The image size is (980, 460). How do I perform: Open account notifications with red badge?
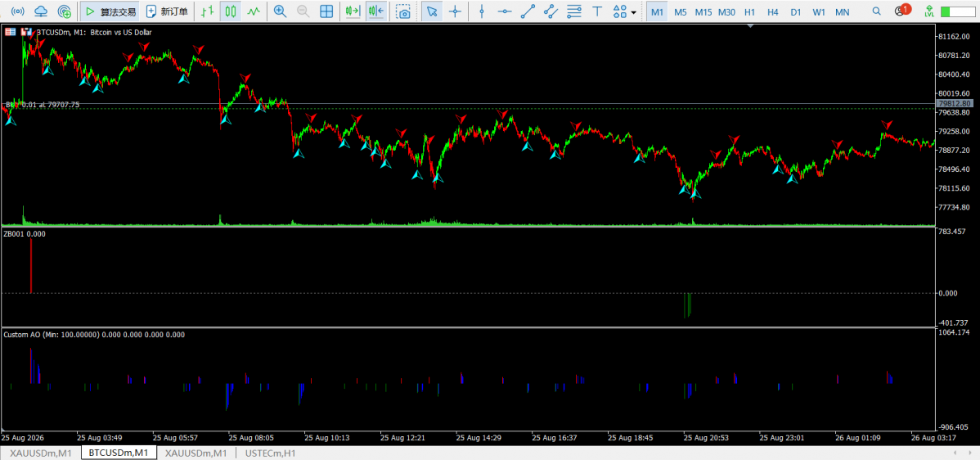tap(901, 11)
